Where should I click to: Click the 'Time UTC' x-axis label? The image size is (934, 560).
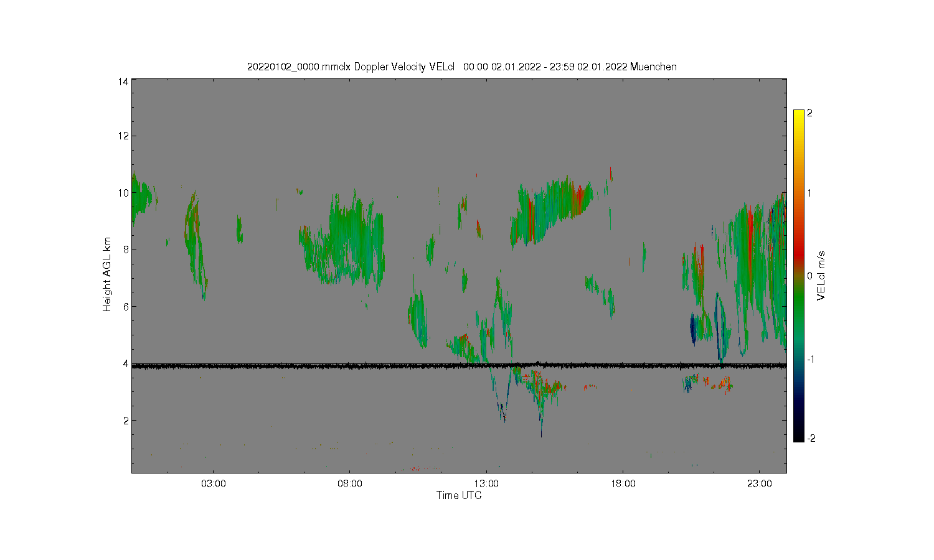459,496
